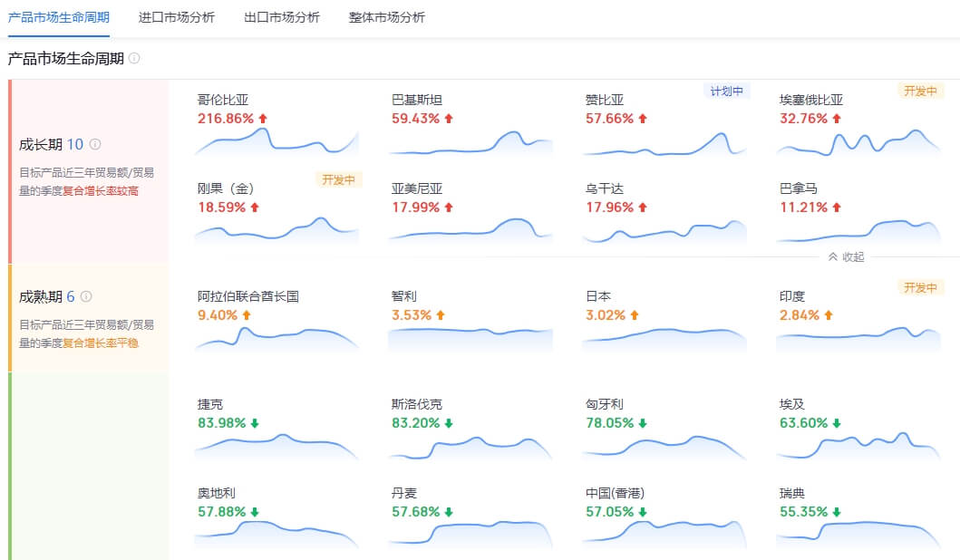The height and width of the screenshot is (560, 960).
Task: Open 阿拉伯联合酋长国 market entry
Action: pos(248,296)
